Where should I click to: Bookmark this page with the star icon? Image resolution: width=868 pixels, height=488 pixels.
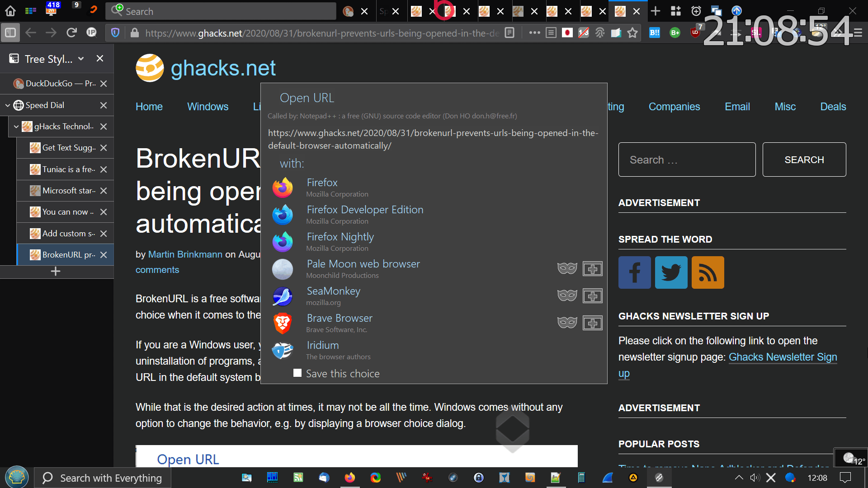632,33
